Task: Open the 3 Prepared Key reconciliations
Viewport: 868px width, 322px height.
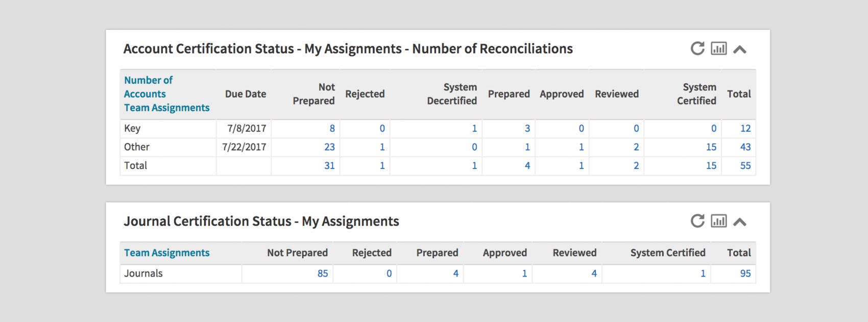Action: click(x=527, y=129)
